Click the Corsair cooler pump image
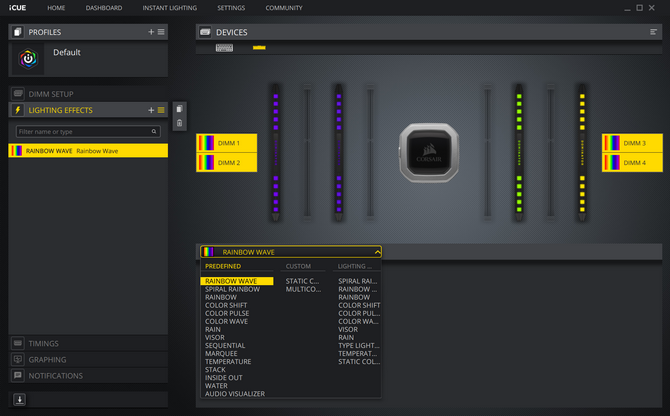Screen dimensions: 670x416 click(x=429, y=152)
